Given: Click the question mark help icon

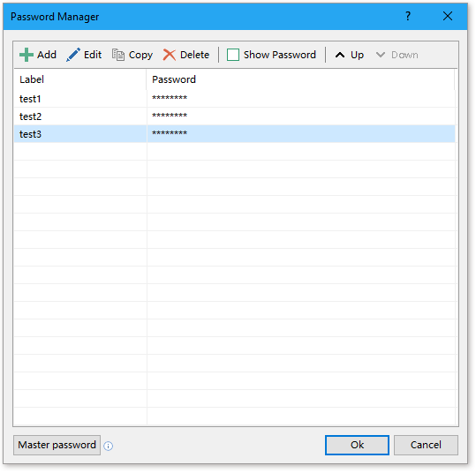Looking at the screenshot, I should 408,16.
